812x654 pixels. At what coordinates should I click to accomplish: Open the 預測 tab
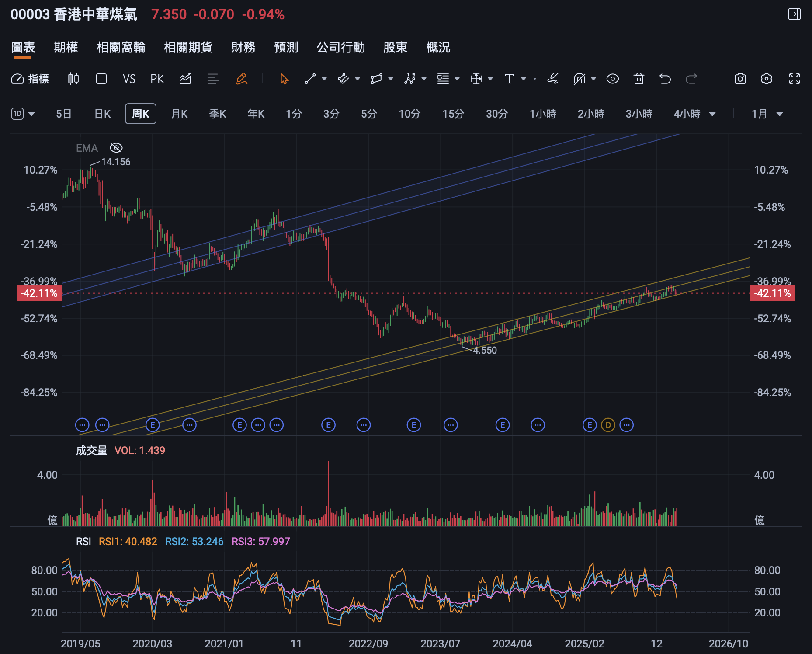coord(286,47)
